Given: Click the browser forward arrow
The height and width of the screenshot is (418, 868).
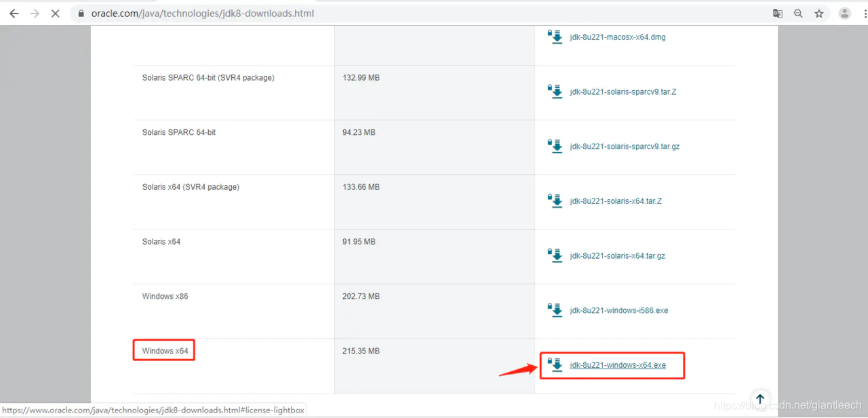Looking at the screenshot, I should 35,14.
